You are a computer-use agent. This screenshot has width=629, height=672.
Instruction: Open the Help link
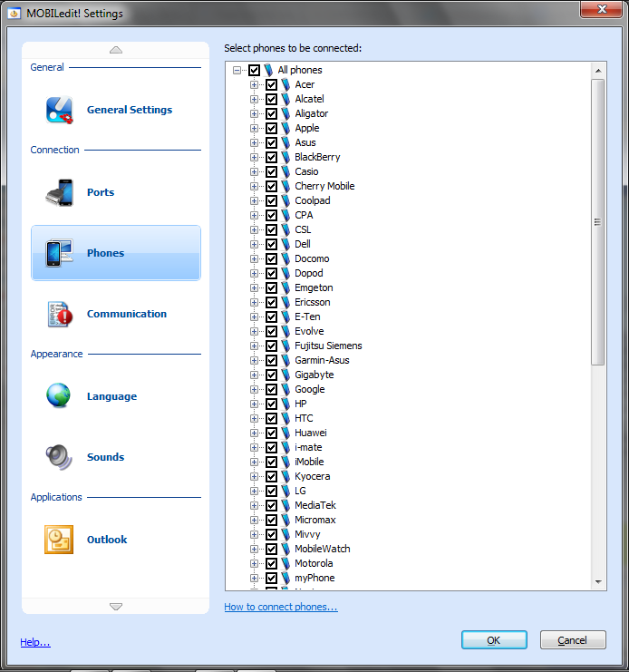[35, 642]
